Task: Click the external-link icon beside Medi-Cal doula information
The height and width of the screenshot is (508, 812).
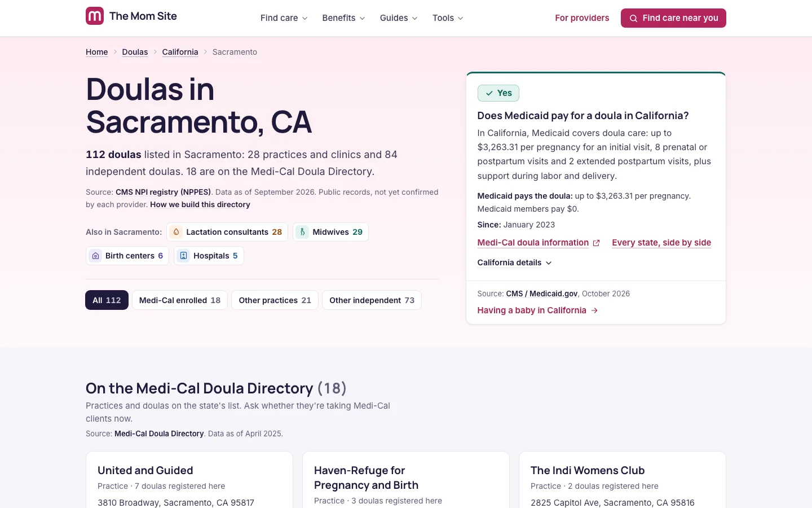Action: coord(596,243)
